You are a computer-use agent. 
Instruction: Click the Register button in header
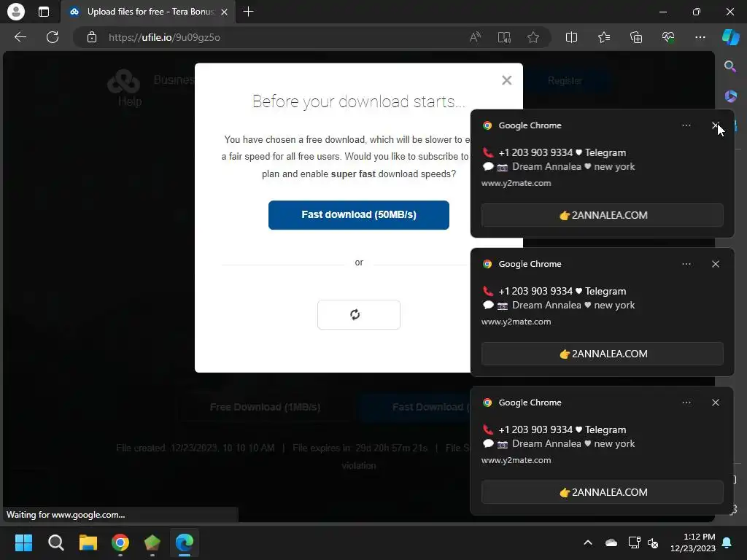click(565, 80)
